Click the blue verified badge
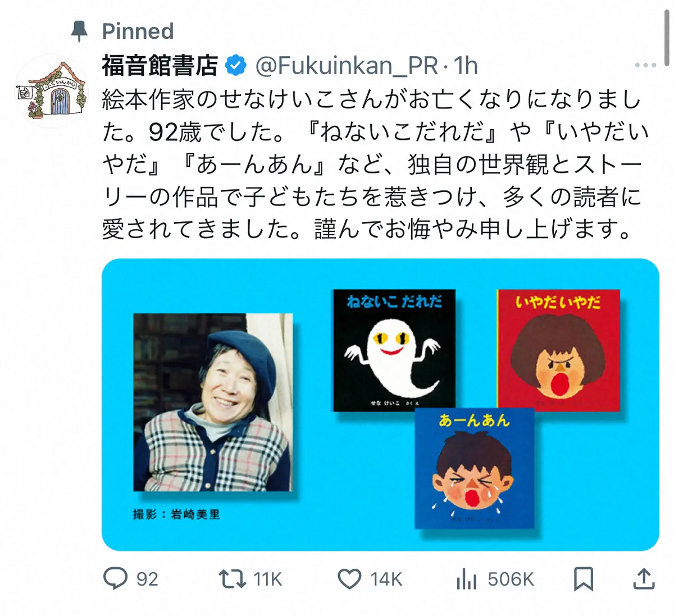The width and height of the screenshot is (674, 616). 236,66
